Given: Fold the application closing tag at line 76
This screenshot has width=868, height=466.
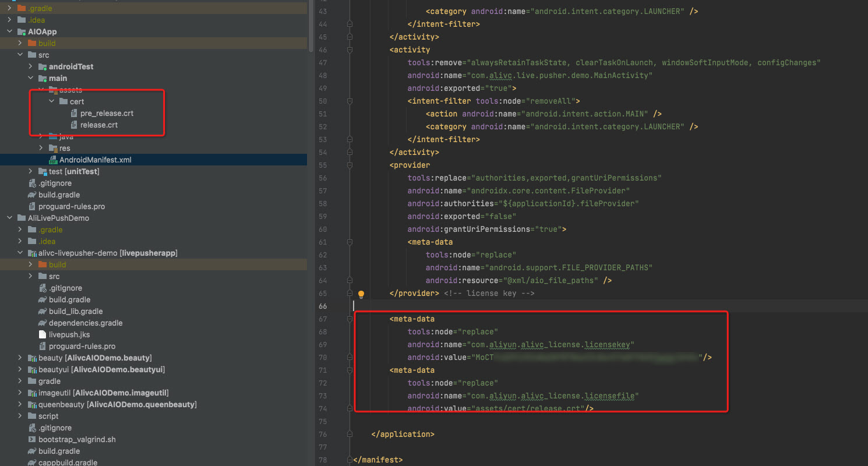Looking at the screenshot, I should point(350,435).
